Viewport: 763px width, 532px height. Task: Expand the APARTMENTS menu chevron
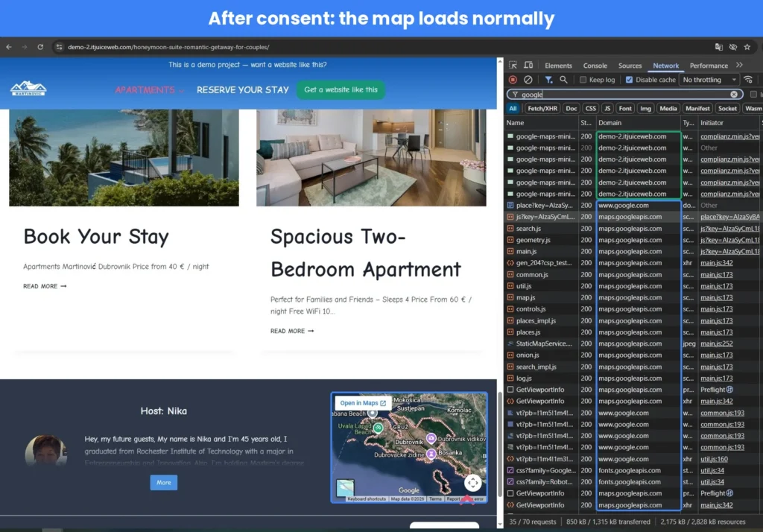tap(182, 91)
